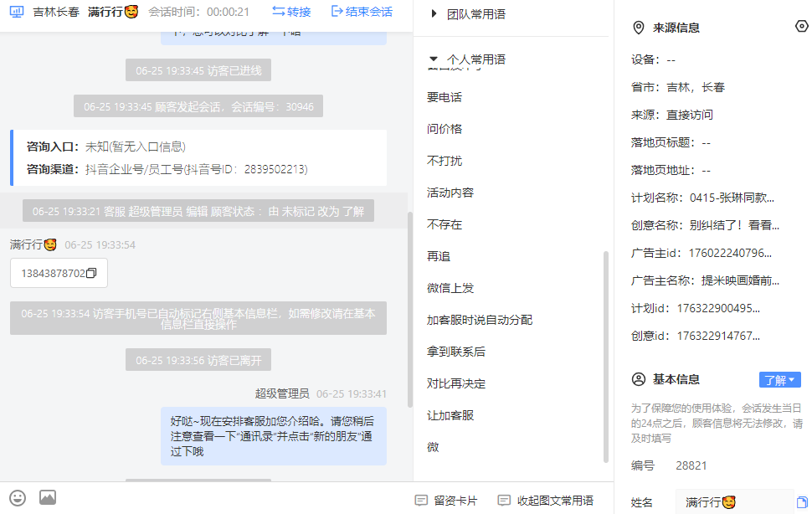Click the 来源: 直接访问 row
The image size is (812, 514).
point(671,115)
